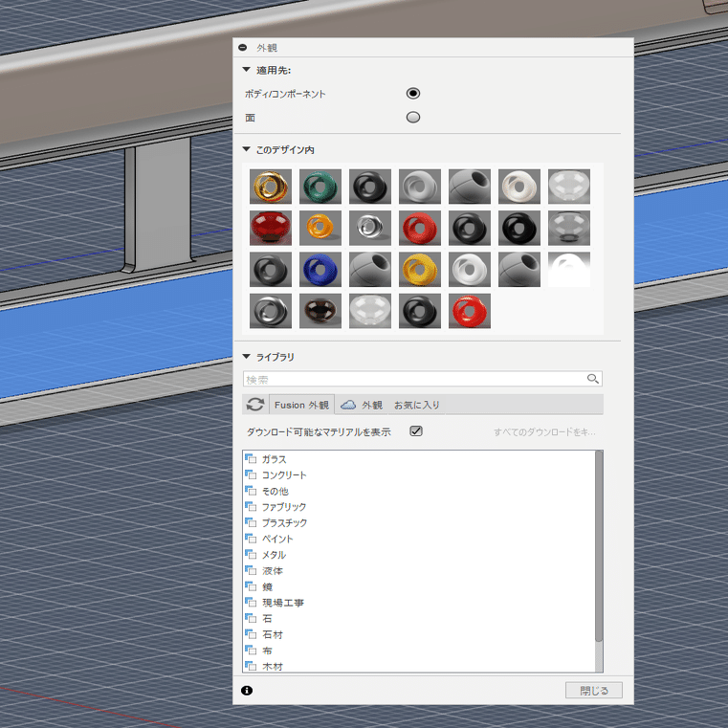Image resolution: width=728 pixels, height=728 pixels.
Task: Choose the white ring thumbnail beside yellow ring
Action: pos(470,269)
